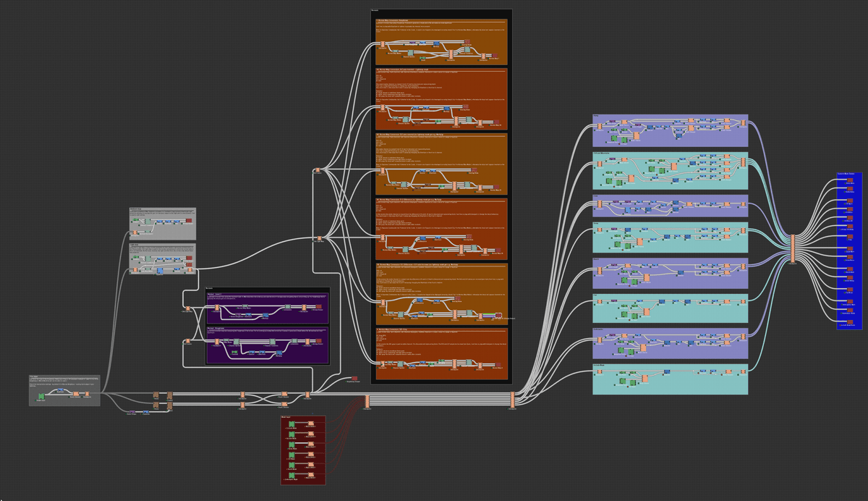Select the red output node in the upper gray frame

(x=189, y=220)
